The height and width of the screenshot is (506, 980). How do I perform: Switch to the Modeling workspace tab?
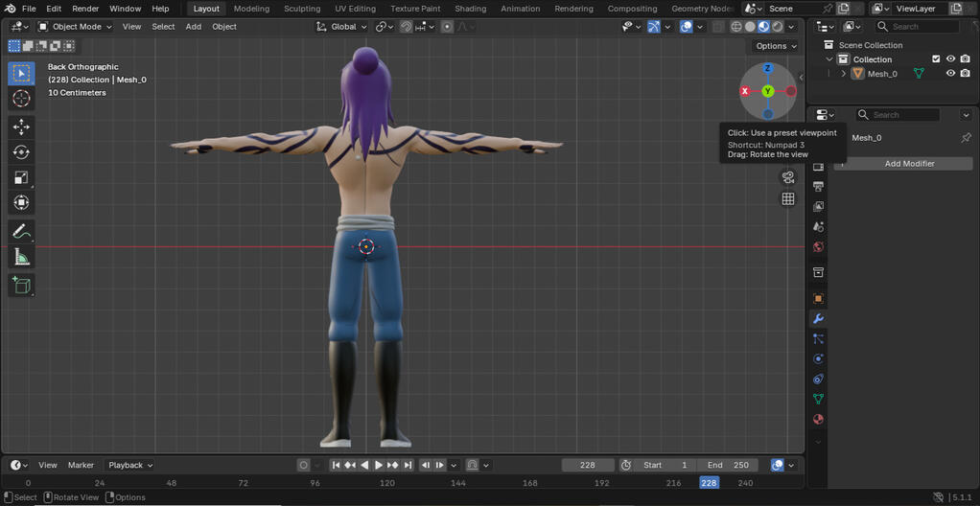252,9
